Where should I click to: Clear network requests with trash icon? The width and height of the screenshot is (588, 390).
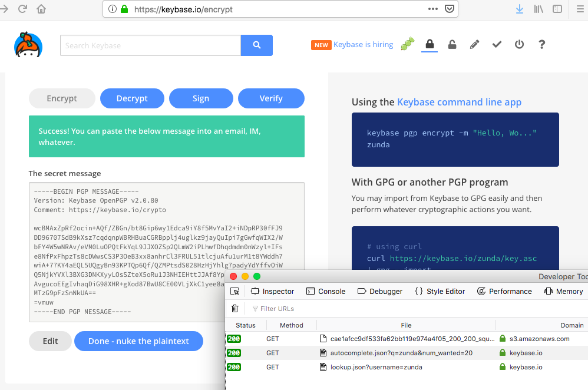234,308
